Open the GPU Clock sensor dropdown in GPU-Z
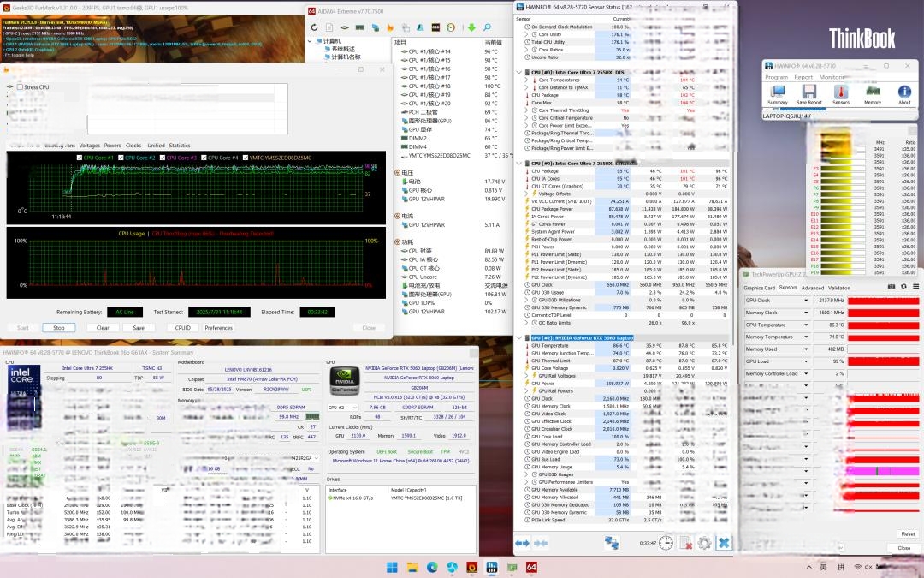 tap(806, 301)
